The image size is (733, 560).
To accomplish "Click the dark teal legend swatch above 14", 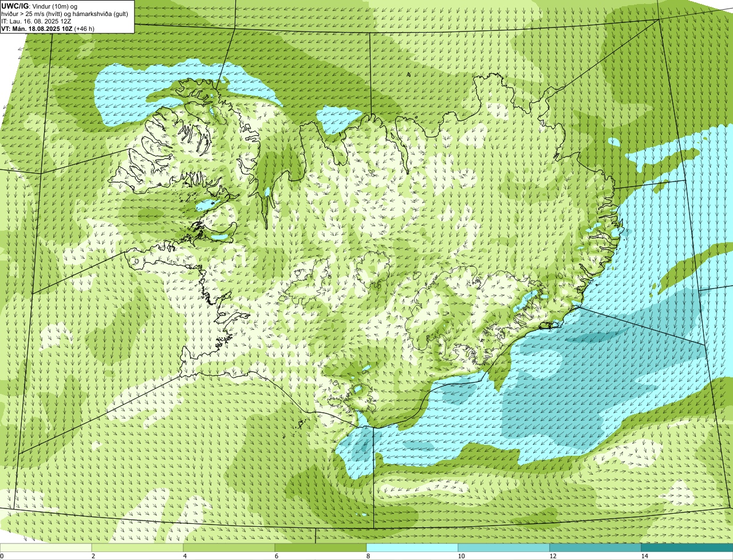I will pos(687,547).
